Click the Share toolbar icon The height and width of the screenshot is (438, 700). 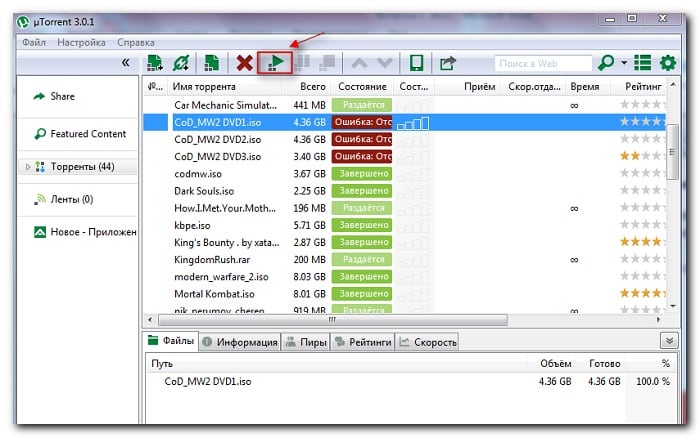point(448,63)
